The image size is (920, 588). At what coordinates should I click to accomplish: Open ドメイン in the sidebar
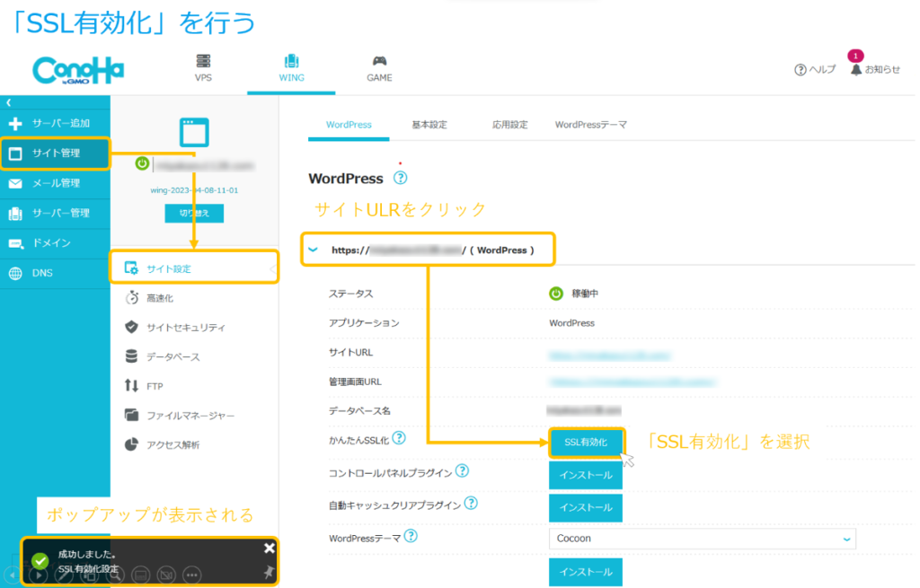point(55,243)
